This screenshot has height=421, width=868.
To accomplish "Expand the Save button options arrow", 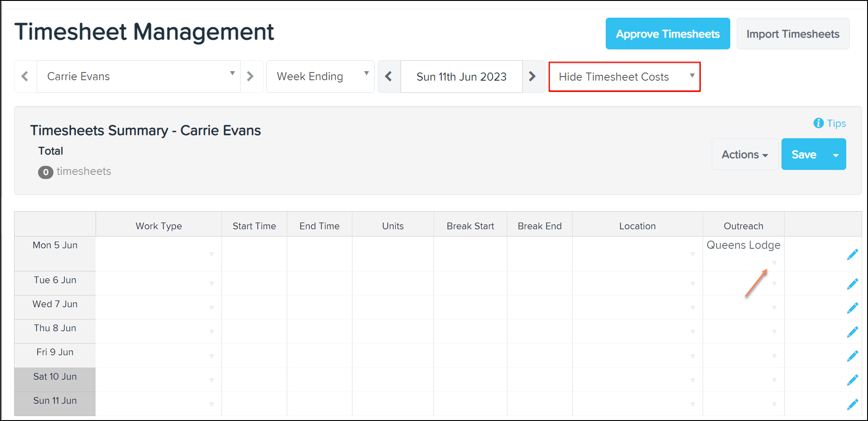I will (x=836, y=154).
